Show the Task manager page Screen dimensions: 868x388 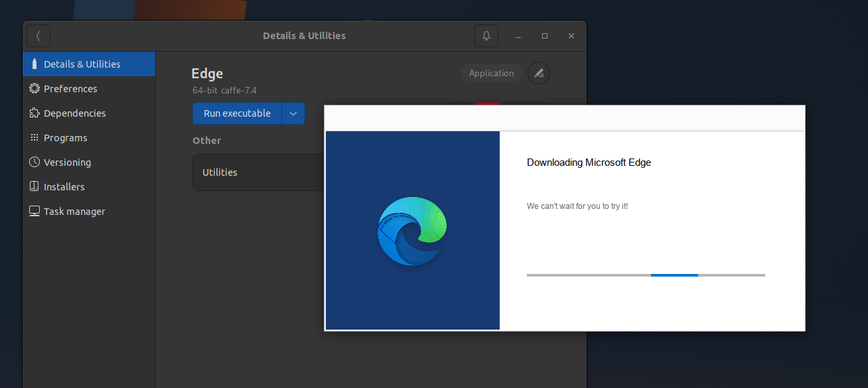pos(89,212)
